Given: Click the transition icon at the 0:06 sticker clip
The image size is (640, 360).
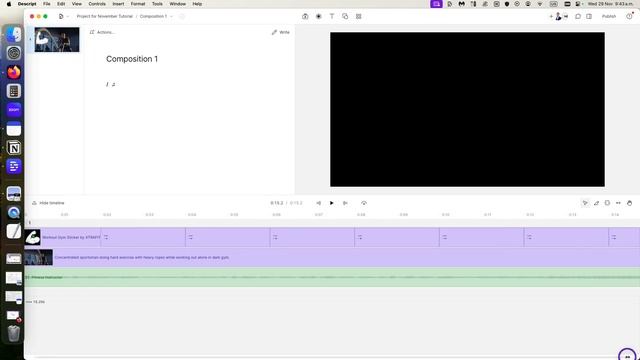Looking at the screenshot, I should click(x=275, y=237).
